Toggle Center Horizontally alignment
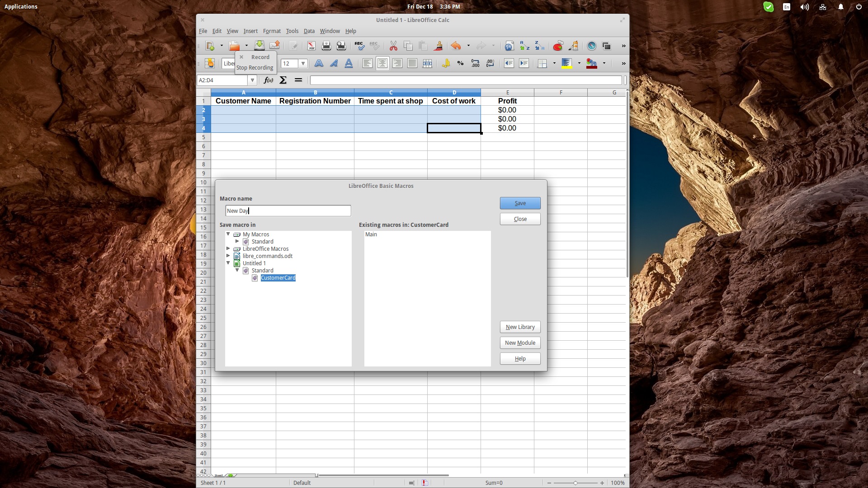This screenshot has height=488, width=868. [x=382, y=63]
